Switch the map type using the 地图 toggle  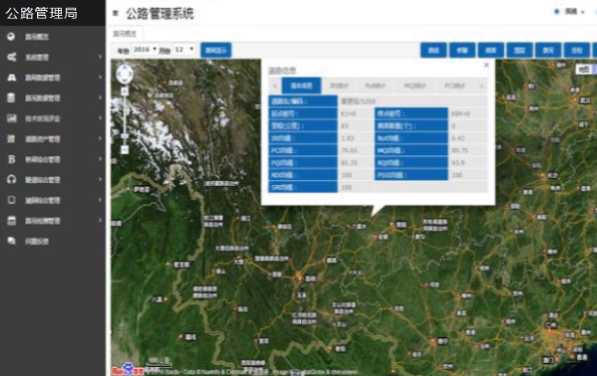pos(583,69)
